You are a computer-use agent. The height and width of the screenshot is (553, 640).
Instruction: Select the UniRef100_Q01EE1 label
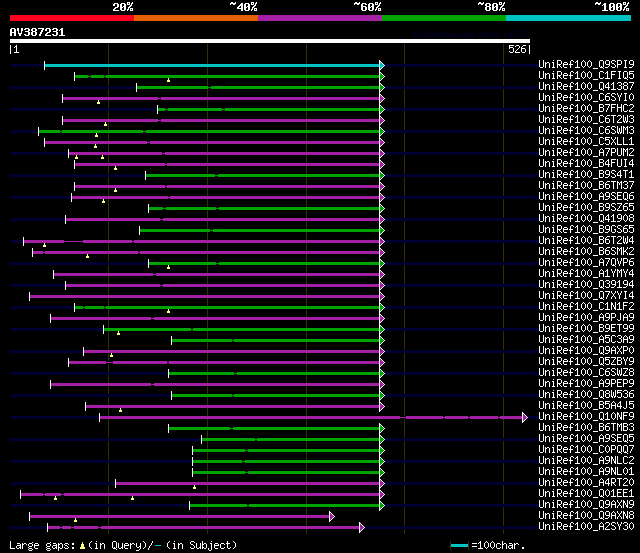pyautogui.click(x=586, y=494)
